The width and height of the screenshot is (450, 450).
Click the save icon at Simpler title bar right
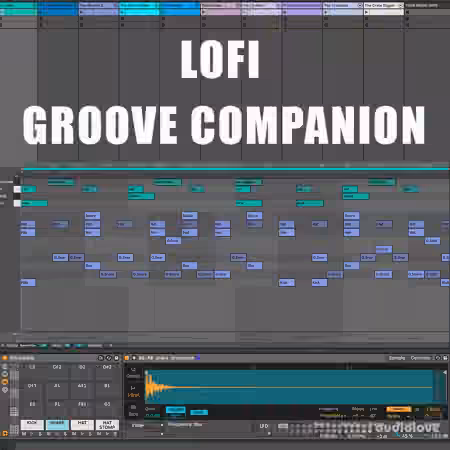(x=445, y=358)
